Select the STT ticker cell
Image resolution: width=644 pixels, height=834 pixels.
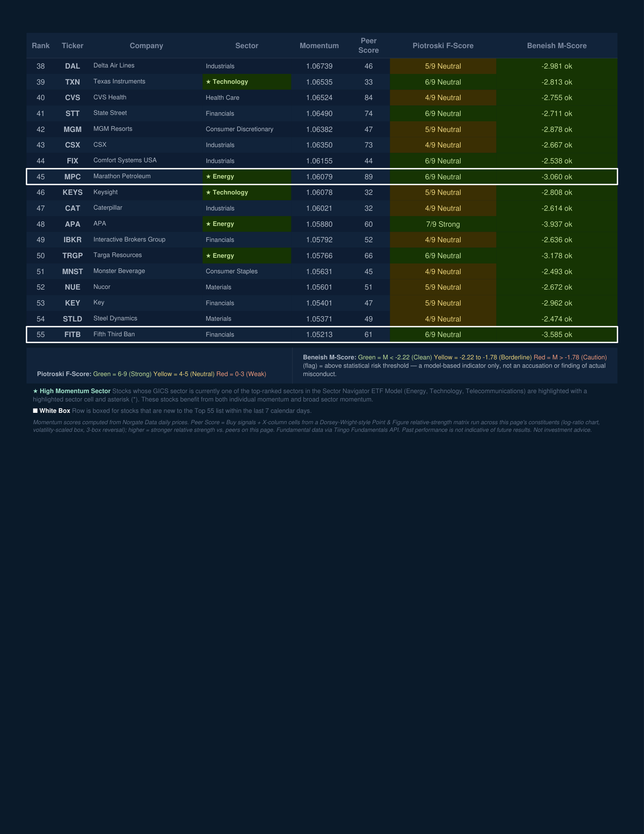(72, 113)
